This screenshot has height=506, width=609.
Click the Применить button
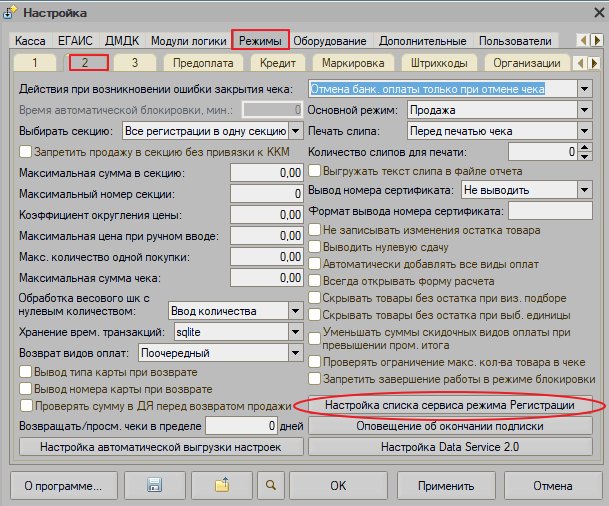(x=446, y=485)
